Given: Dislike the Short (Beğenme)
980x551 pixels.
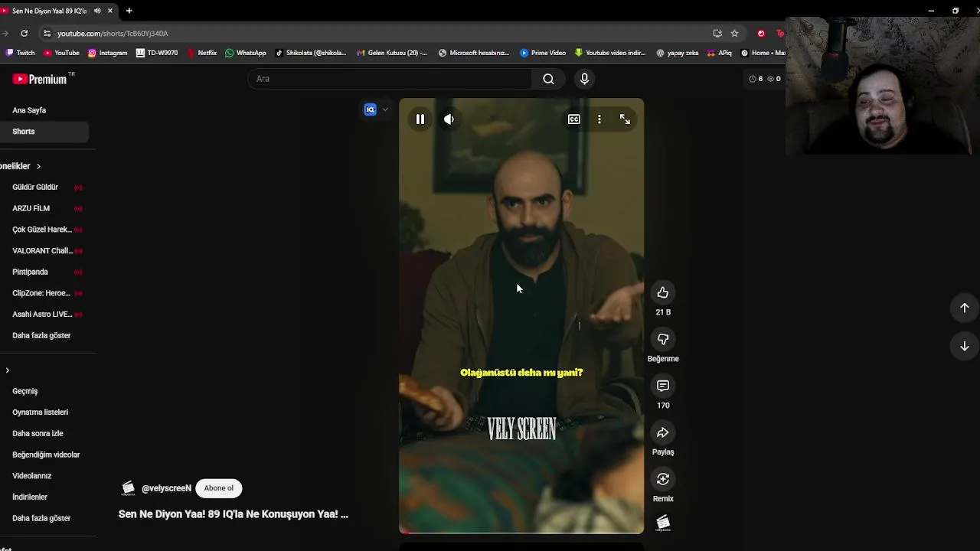Looking at the screenshot, I should [663, 339].
